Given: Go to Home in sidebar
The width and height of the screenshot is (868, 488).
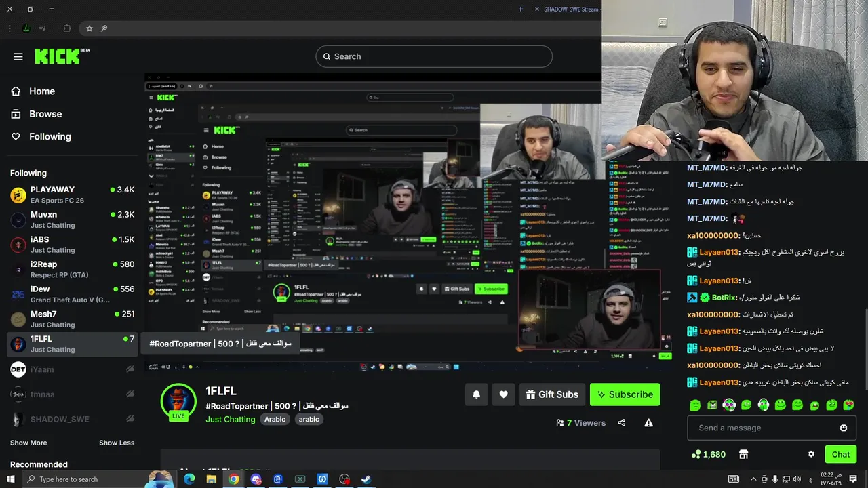Looking at the screenshot, I should (x=42, y=91).
